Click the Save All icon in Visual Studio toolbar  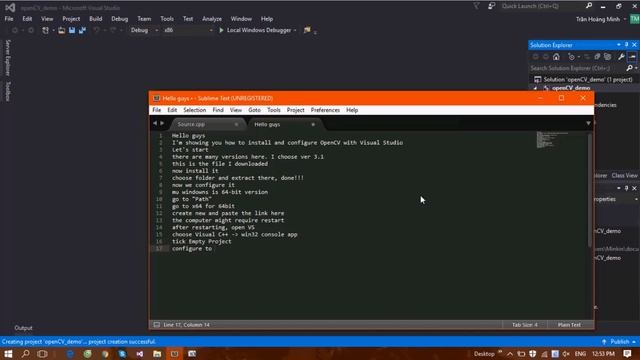82,30
